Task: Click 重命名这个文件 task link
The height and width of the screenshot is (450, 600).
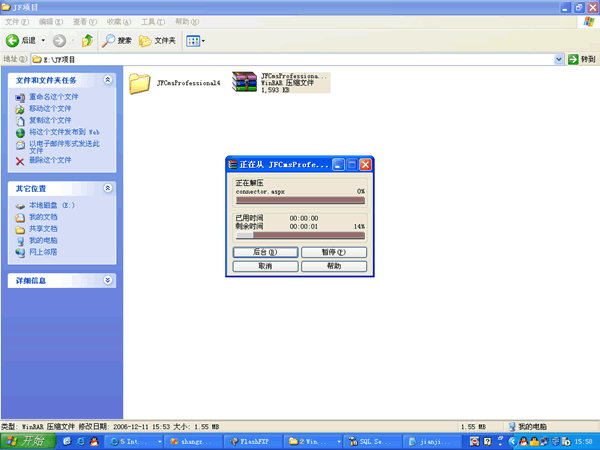Action: pyautogui.click(x=54, y=97)
